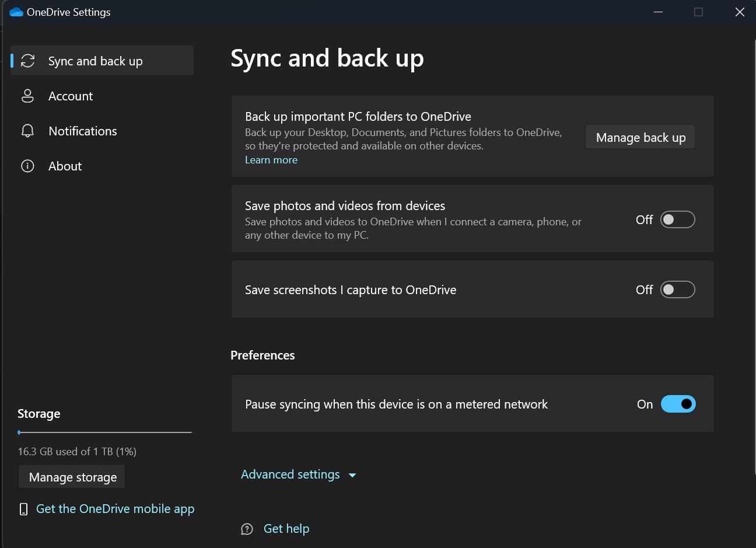
Task: Click the Get help link
Action: [286, 529]
